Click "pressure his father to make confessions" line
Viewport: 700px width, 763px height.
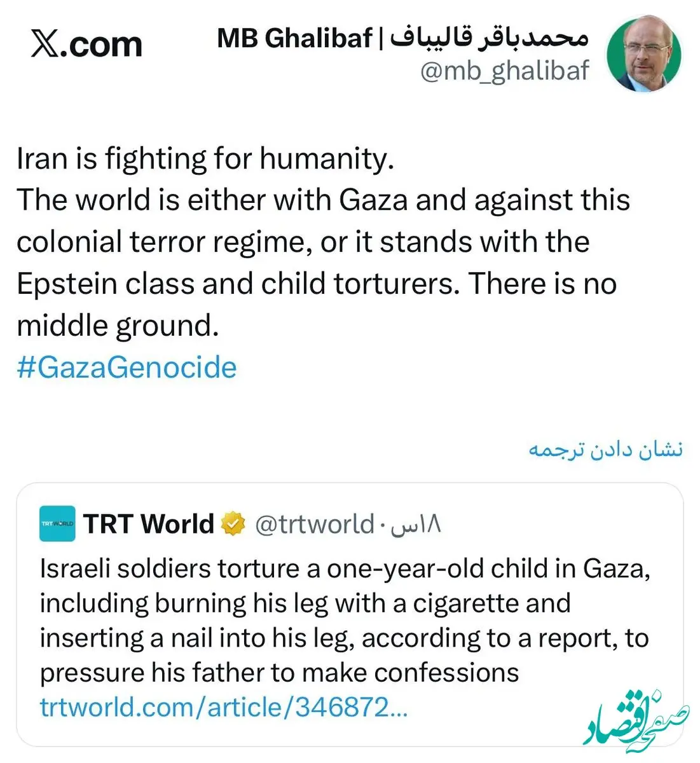tap(279, 672)
